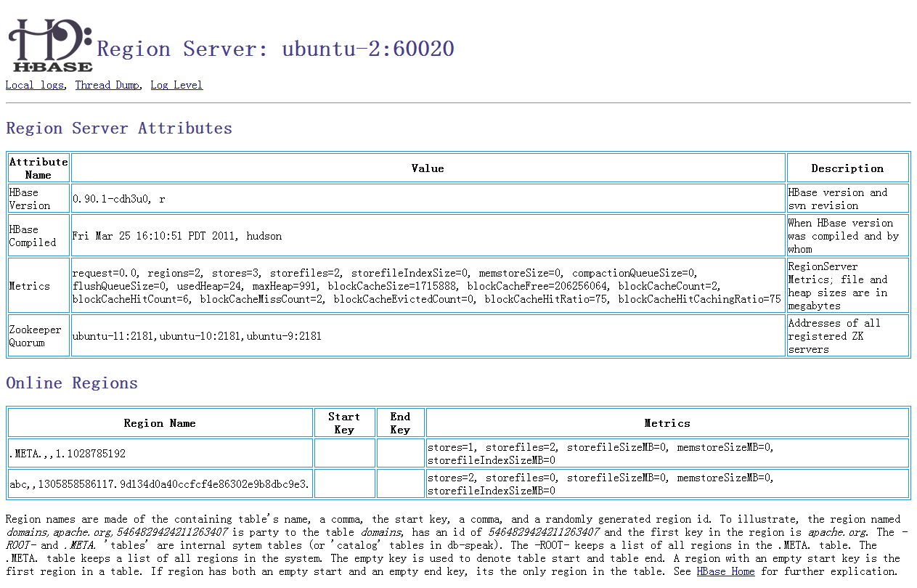Open the Local logs link
Screen dimensions: 917x588
point(34,85)
